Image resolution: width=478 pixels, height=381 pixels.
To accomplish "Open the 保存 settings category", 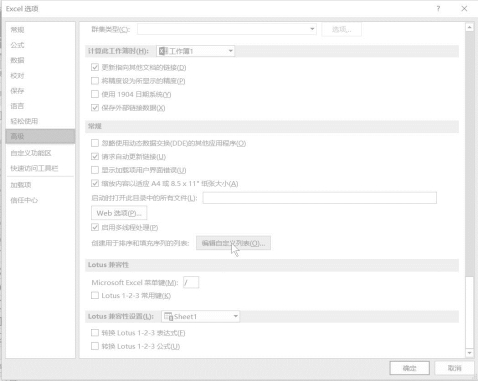I will pyautogui.click(x=40, y=91).
